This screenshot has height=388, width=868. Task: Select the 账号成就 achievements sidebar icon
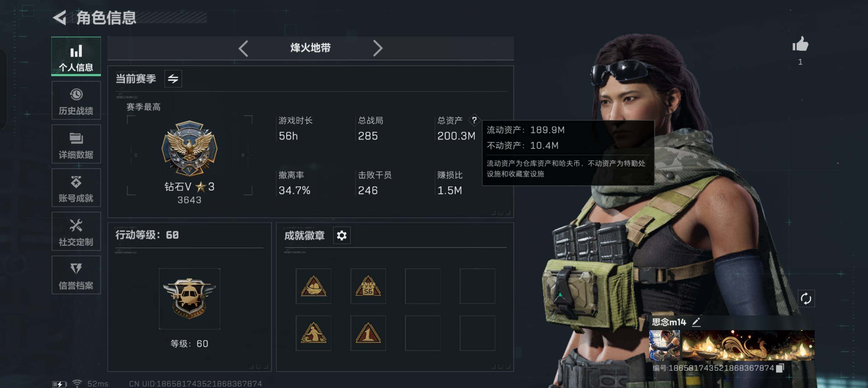pyautogui.click(x=76, y=188)
